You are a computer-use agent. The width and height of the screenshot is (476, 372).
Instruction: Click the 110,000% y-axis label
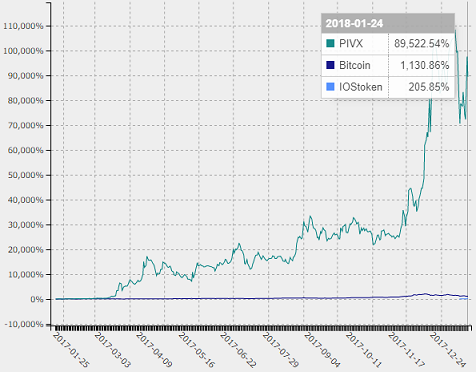pos(23,26)
